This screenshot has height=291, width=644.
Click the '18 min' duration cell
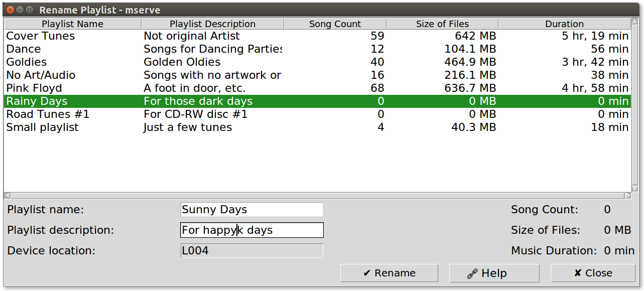click(610, 127)
